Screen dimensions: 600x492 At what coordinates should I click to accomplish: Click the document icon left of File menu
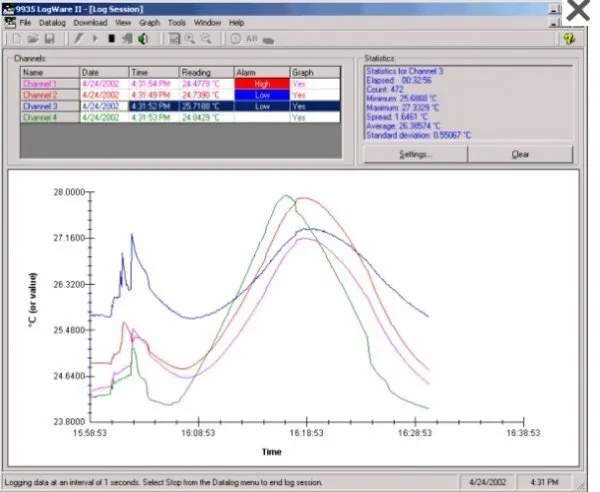pos(10,23)
